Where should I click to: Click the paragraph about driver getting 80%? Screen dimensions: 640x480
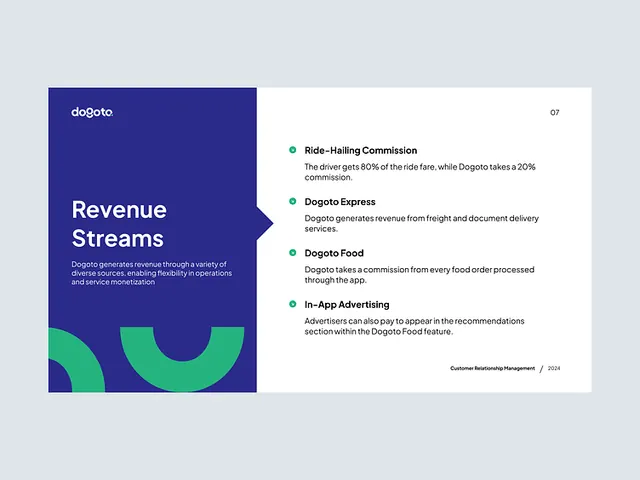click(420, 172)
